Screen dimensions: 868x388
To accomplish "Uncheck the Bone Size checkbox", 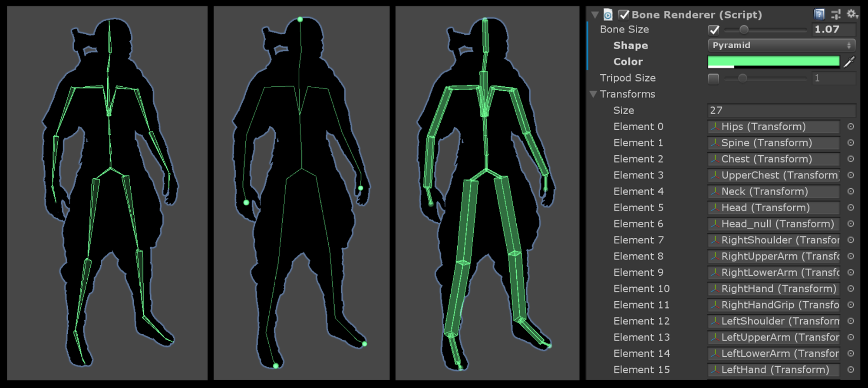I will coord(714,30).
